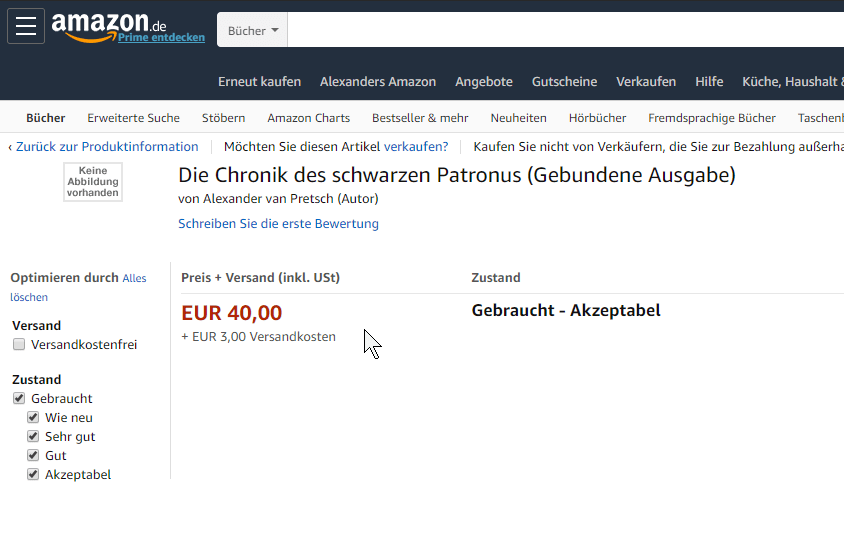The height and width of the screenshot is (549, 844).
Task: Go to the Angebote menu item
Action: pyautogui.click(x=484, y=82)
